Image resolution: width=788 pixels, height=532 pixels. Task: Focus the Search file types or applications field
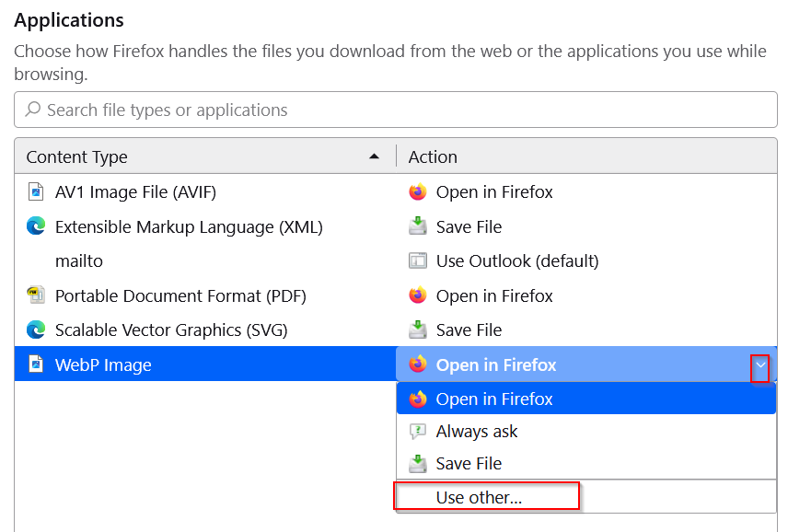396,110
